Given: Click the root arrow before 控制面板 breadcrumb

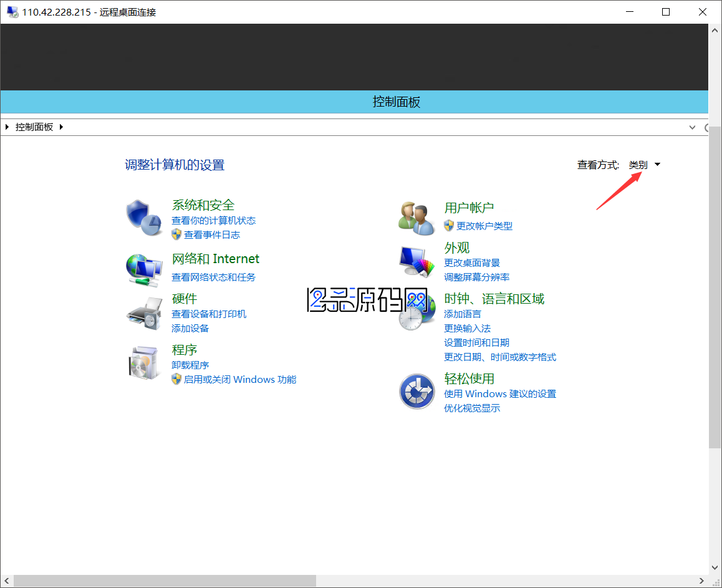Looking at the screenshot, I should tap(7, 127).
